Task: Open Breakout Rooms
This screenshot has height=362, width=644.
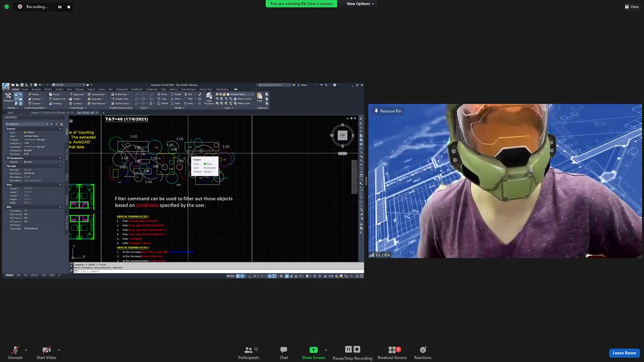Action: pos(392,352)
